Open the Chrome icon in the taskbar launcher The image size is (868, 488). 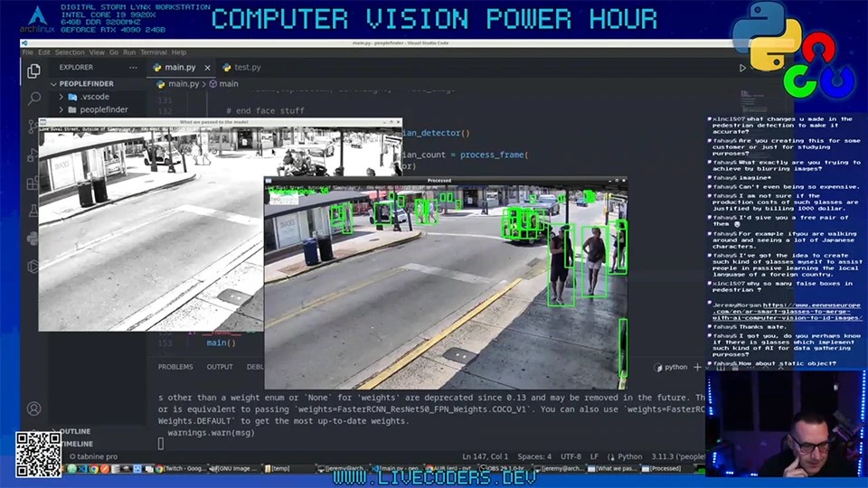click(94, 469)
